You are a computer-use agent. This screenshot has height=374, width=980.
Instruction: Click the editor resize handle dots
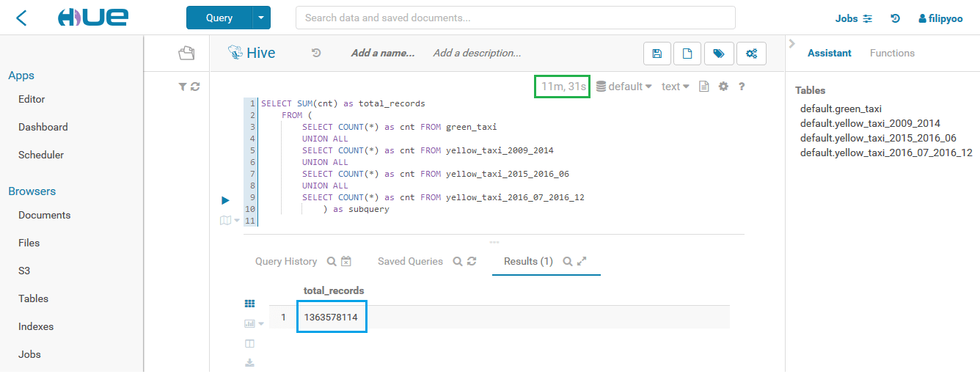(494, 242)
